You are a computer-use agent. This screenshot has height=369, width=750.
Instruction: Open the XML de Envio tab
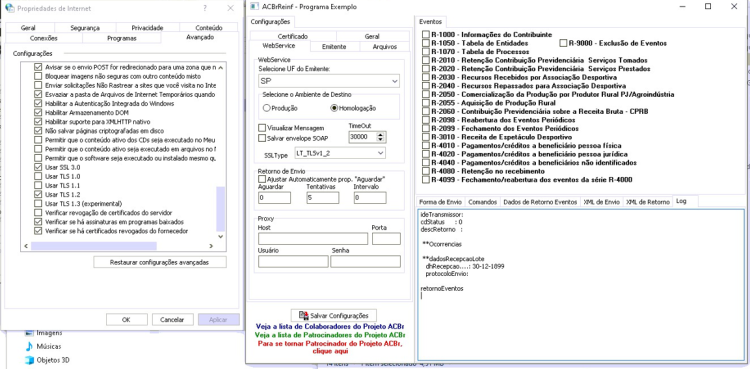click(x=602, y=202)
